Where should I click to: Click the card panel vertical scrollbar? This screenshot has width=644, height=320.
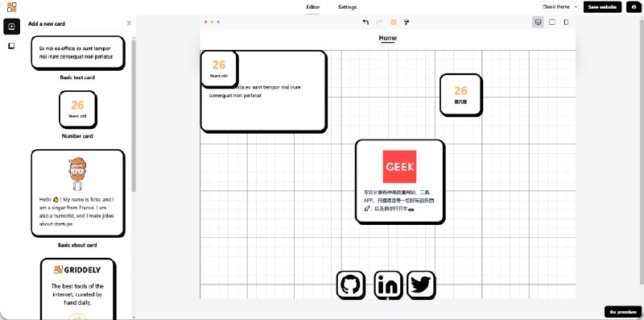(x=134, y=116)
